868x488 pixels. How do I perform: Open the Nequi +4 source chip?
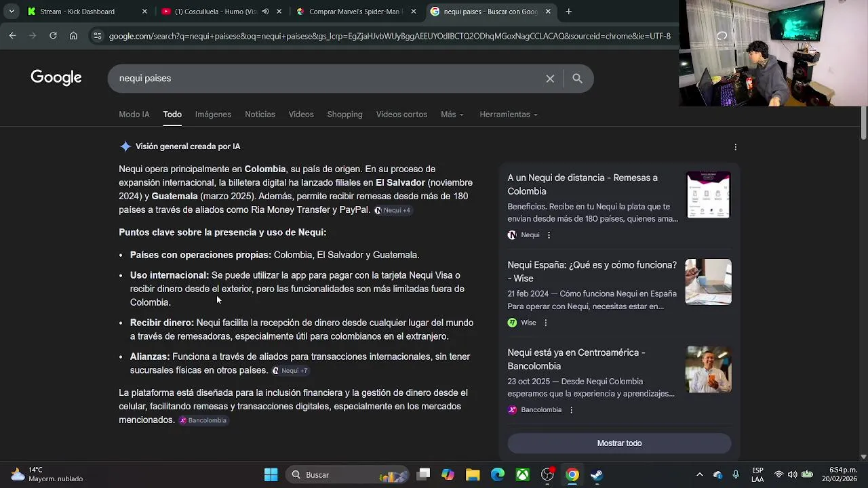click(393, 210)
